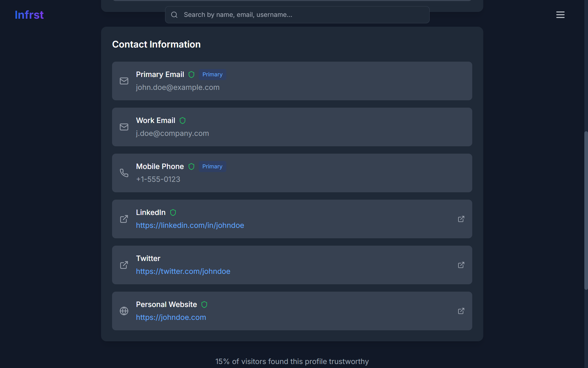Click the Personal Website globe icon

pyautogui.click(x=124, y=311)
